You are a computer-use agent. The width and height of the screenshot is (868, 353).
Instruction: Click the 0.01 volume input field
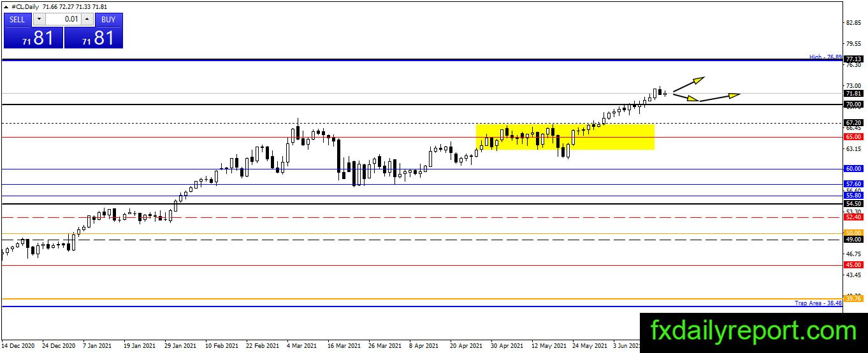(x=63, y=19)
